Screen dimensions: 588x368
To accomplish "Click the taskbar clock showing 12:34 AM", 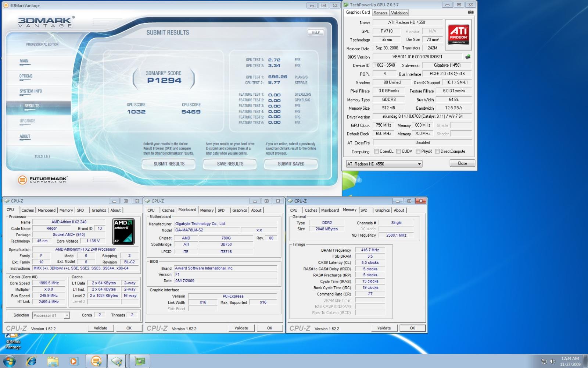I will click(570, 361).
